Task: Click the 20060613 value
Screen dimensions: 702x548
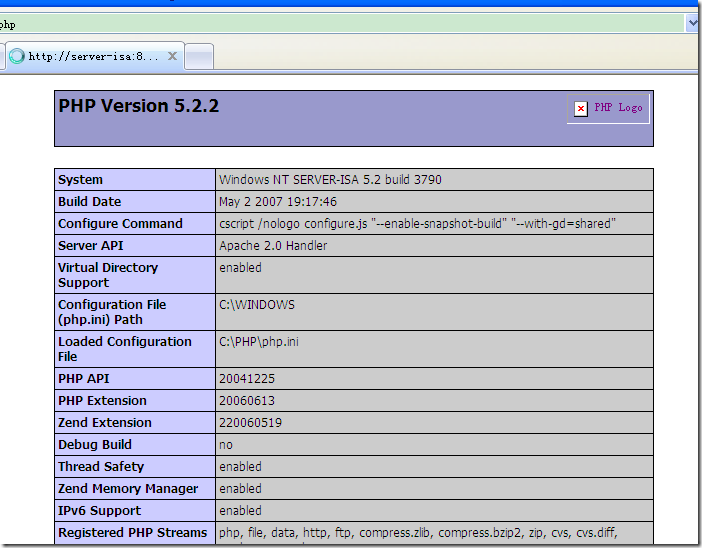Action: click(247, 401)
